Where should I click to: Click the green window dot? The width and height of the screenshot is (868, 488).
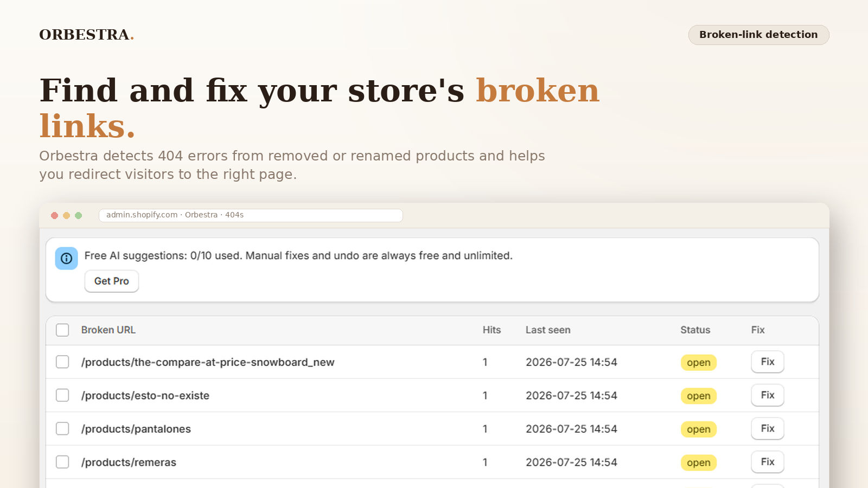[78, 215]
